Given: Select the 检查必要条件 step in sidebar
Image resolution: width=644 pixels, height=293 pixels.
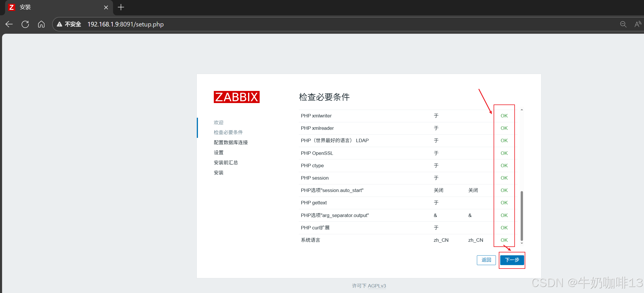Looking at the screenshot, I should [x=228, y=132].
